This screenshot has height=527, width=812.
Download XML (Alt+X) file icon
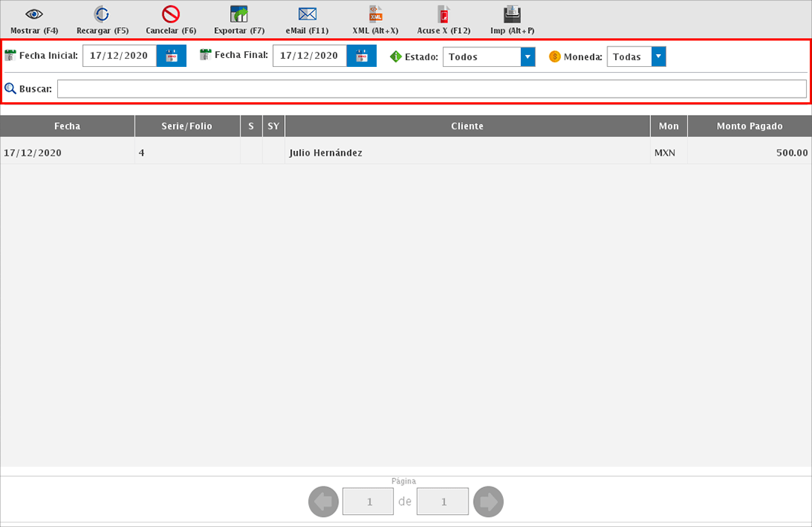(x=375, y=14)
